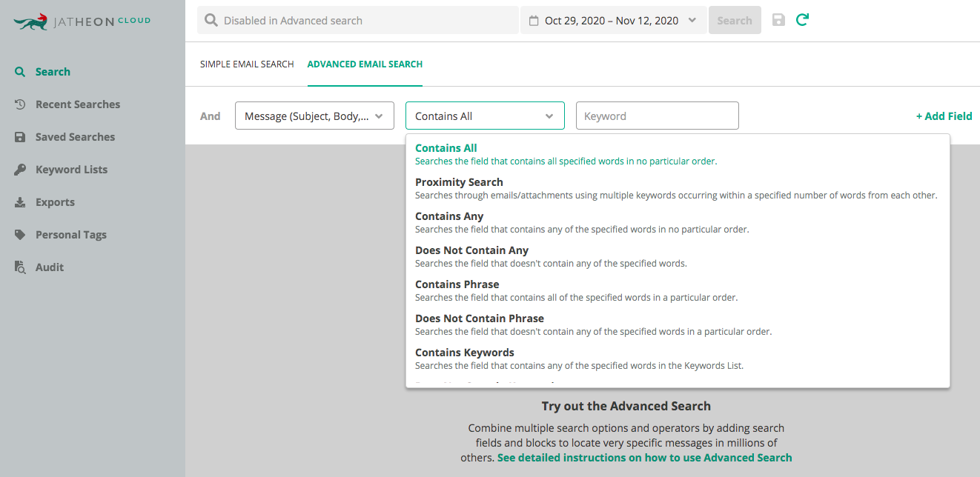Click the Audit sidebar icon
Image resolution: width=980 pixels, height=477 pixels.
click(x=20, y=267)
